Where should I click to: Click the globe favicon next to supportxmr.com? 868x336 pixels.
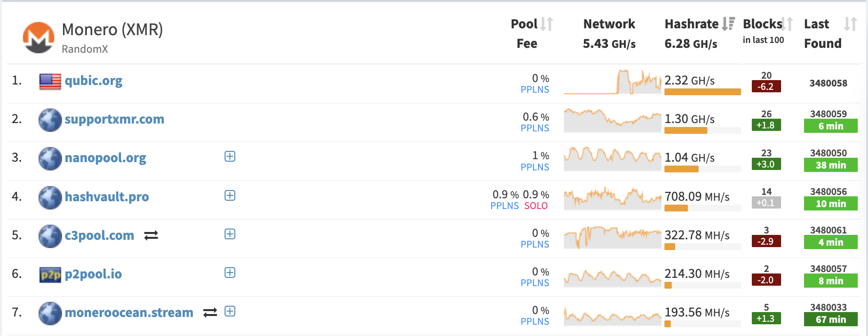(49, 120)
